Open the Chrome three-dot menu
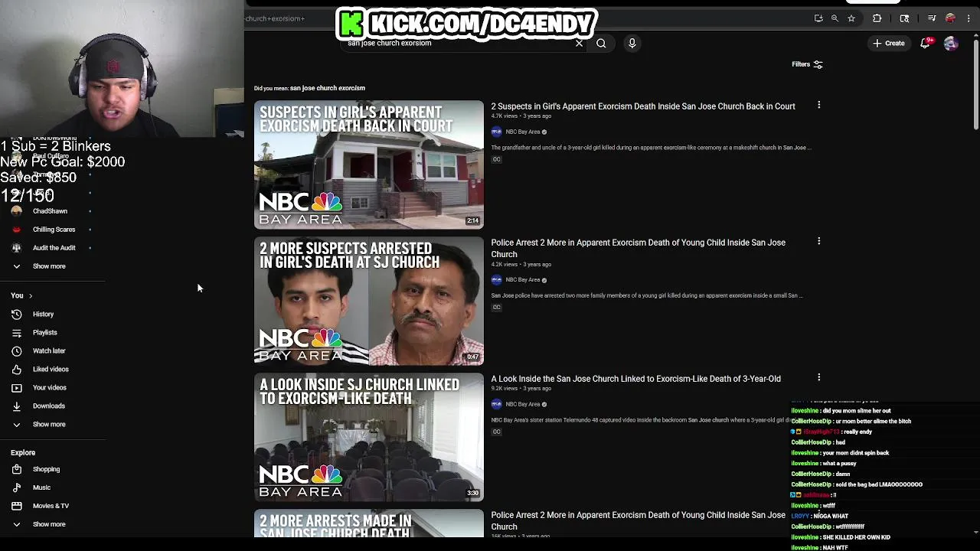The width and height of the screenshot is (980, 551). [x=969, y=18]
